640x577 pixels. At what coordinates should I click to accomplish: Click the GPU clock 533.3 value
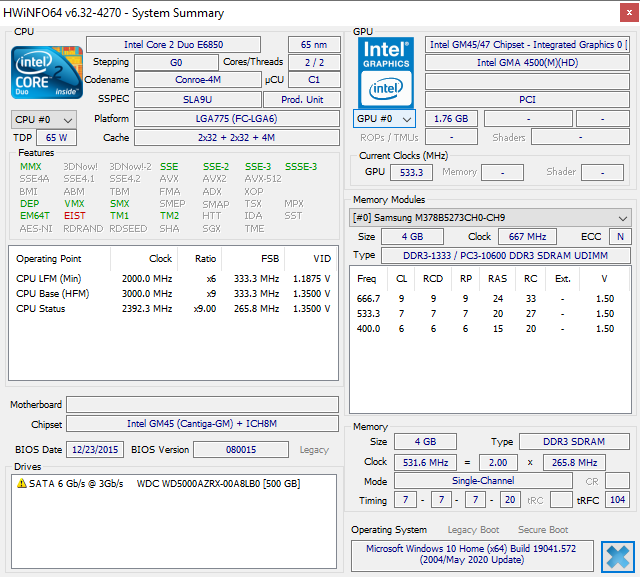pos(411,172)
